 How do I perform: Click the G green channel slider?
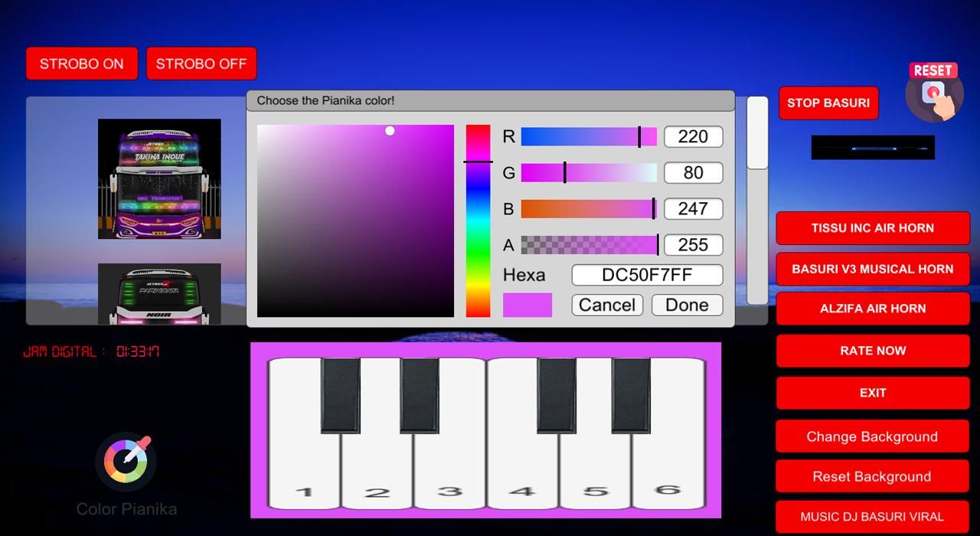[589, 172]
